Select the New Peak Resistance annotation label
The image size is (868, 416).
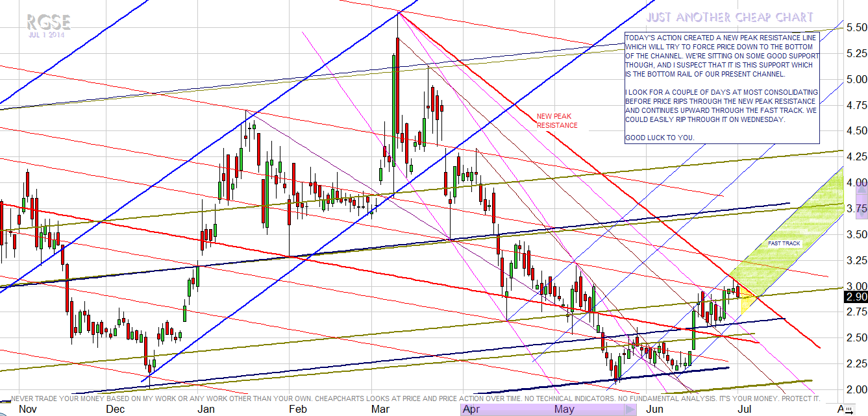tap(557, 121)
